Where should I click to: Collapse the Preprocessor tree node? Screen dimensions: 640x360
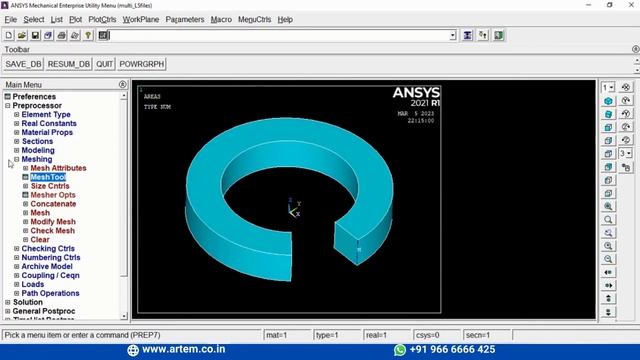(8, 106)
